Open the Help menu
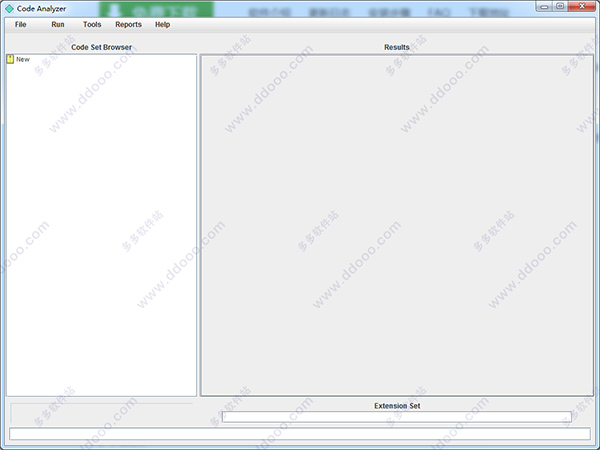Viewport: 600px width, 450px height. click(162, 24)
